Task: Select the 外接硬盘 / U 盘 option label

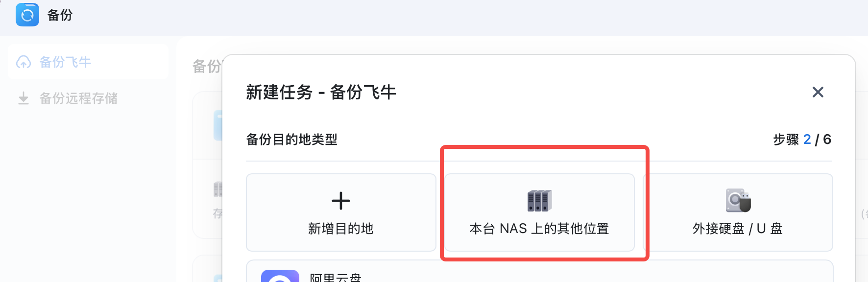Action: [x=738, y=229]
